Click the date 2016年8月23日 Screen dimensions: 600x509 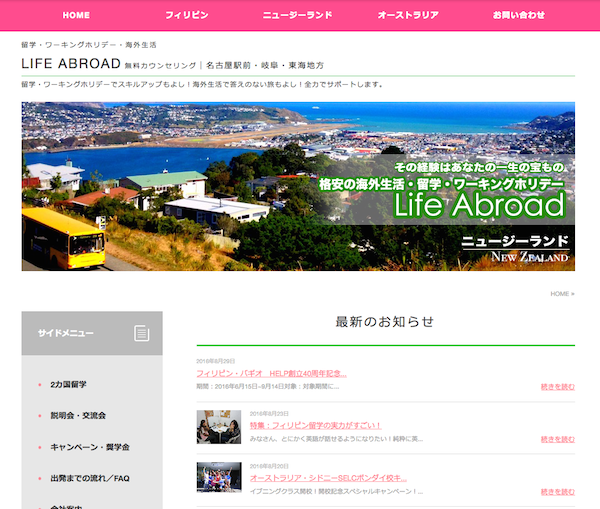click(269, 414)
